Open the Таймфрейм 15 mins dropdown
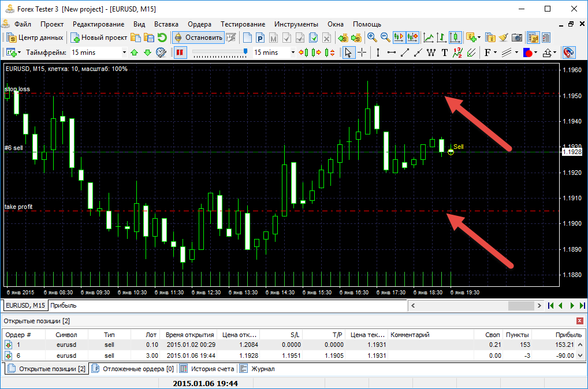Viewport: 588px width, 389px height. 124,53
